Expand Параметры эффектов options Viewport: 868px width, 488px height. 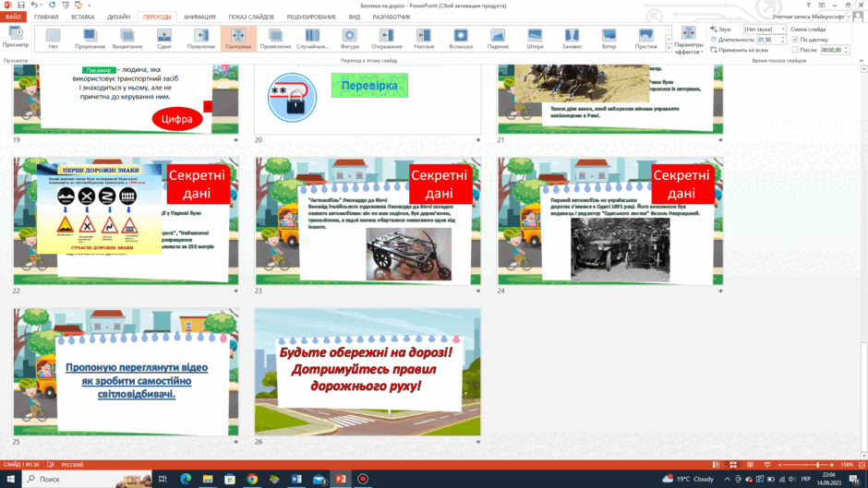point(689,40)
